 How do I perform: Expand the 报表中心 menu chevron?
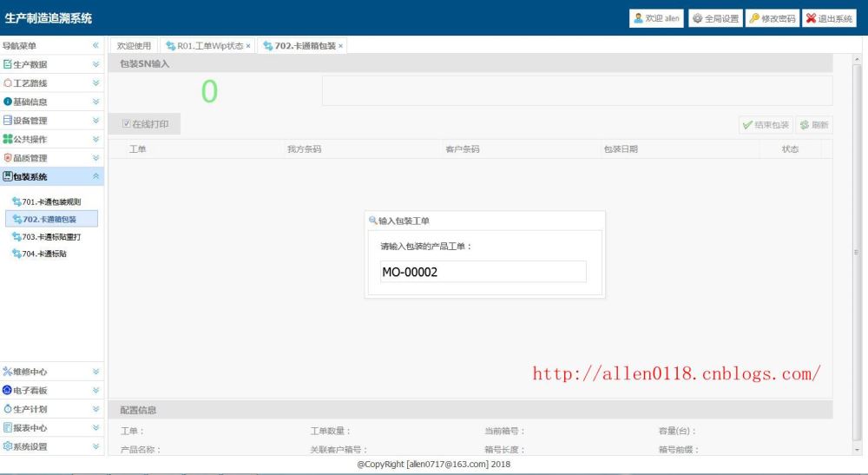tap(95, 427)
